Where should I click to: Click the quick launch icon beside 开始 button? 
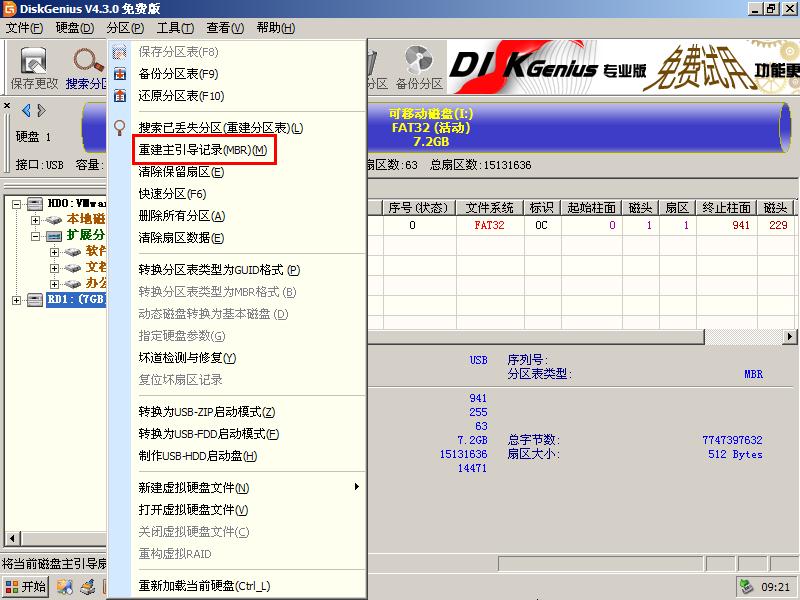click(x=64, y=587)
